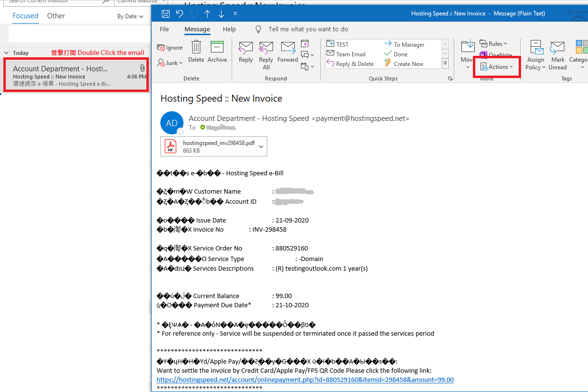This screenshot has height=392, width=588.
Task: Open Customize Quick Access Toolbar dropdown
Action: coord(235,13)
